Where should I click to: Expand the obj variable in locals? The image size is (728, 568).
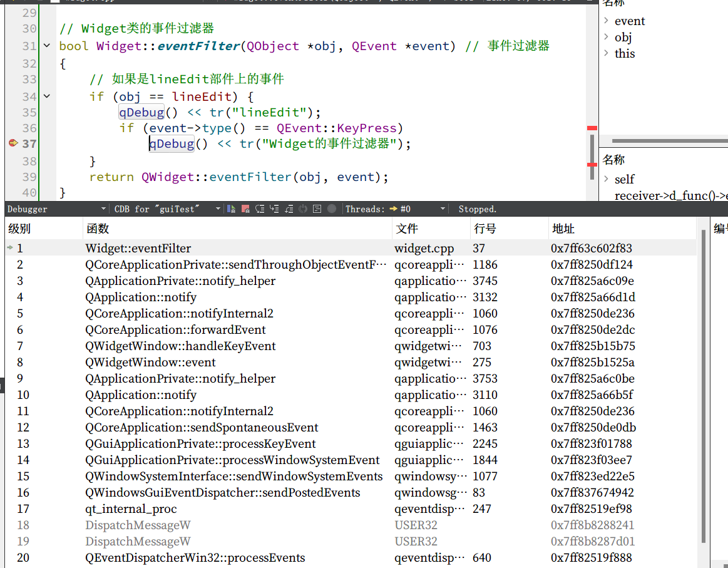coord(607,37)
